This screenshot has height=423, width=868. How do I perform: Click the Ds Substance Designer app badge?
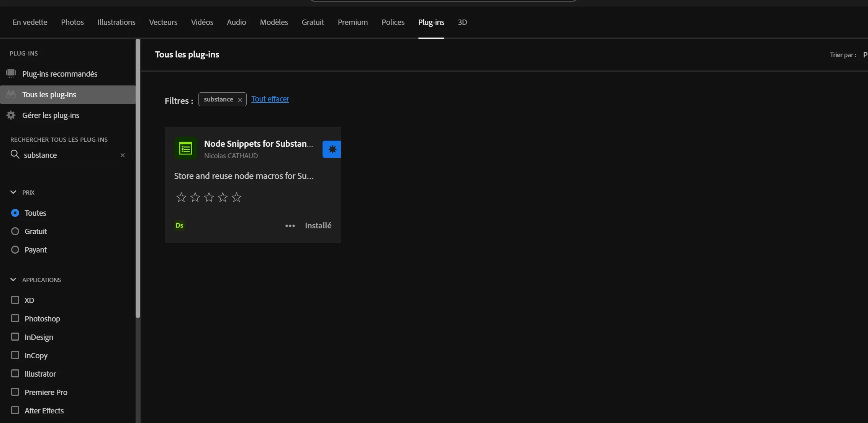click(179, 225)
